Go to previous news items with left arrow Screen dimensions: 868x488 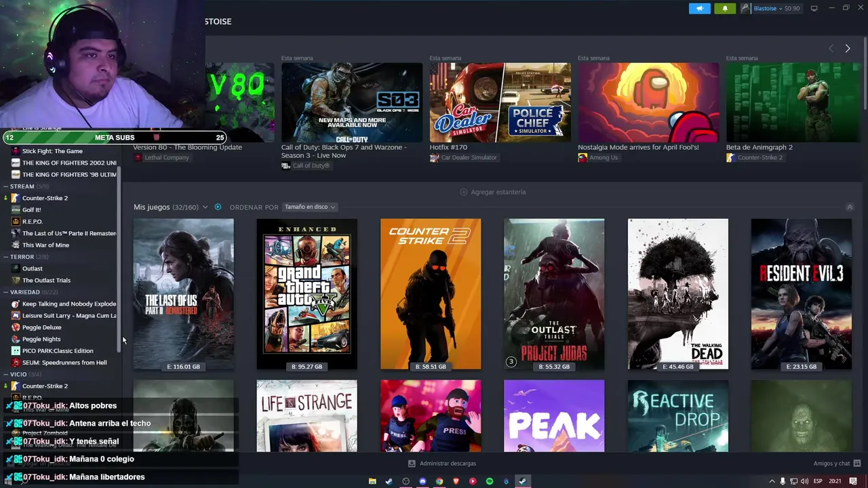coord(831,48)
